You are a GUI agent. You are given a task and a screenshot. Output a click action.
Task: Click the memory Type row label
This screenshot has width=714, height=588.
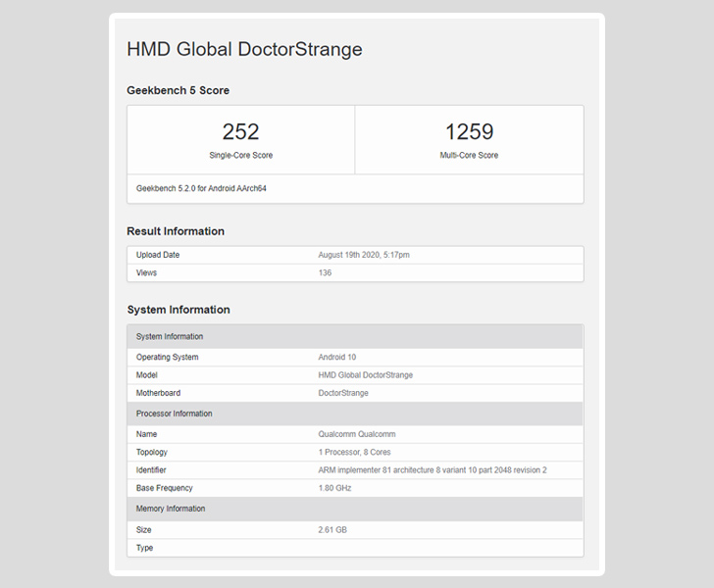(144, 548)
